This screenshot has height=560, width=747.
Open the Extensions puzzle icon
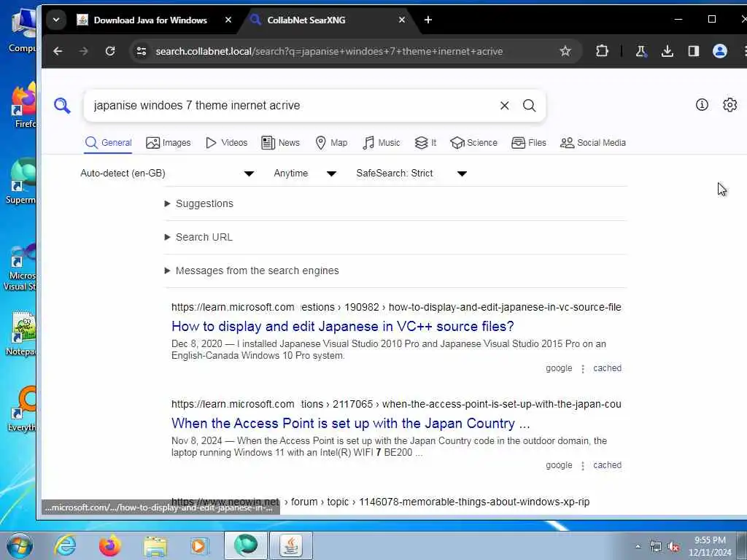point(602,51)
